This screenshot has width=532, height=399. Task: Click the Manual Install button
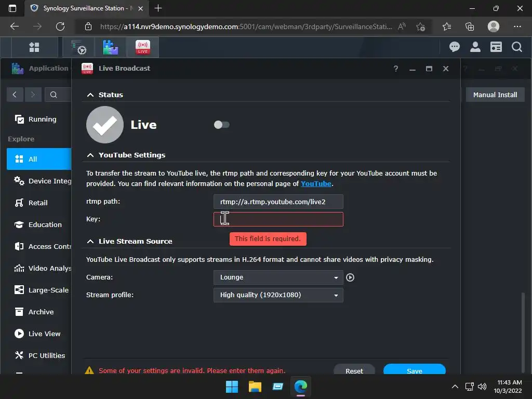pyautogui.click(x=495, y=95)
